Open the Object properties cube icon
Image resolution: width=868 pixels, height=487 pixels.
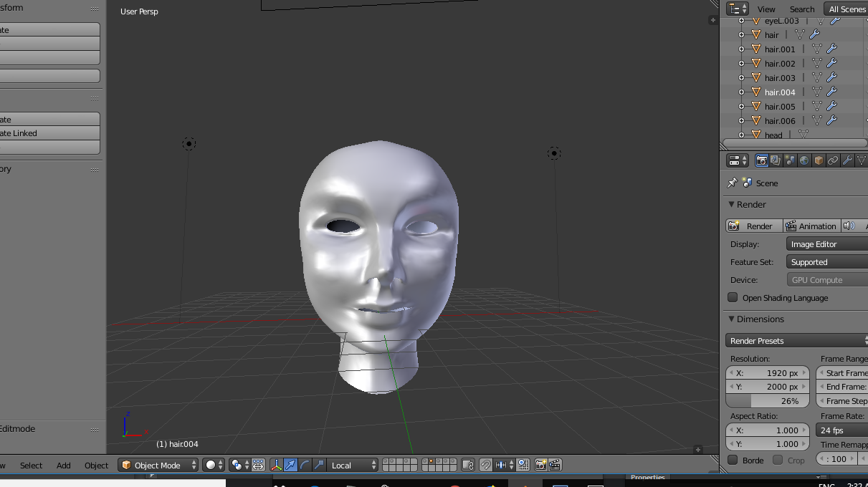[x=819, y=160]
